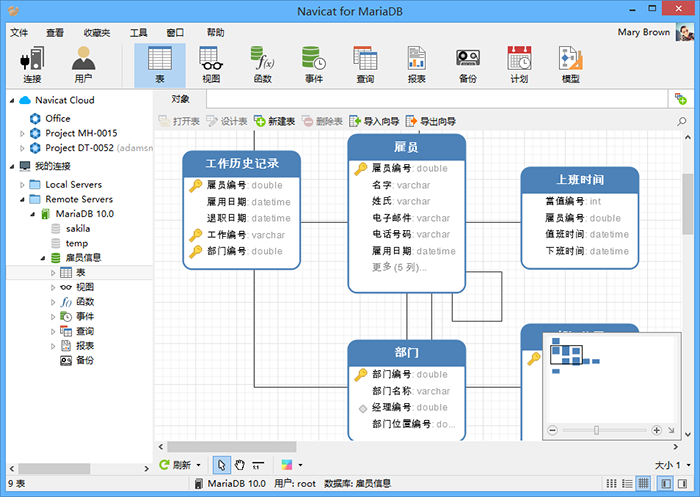Screen dimensions: 700x497
Task: Open the 连接 (Connection) toolbar button
Action: [x=32, y=65]
